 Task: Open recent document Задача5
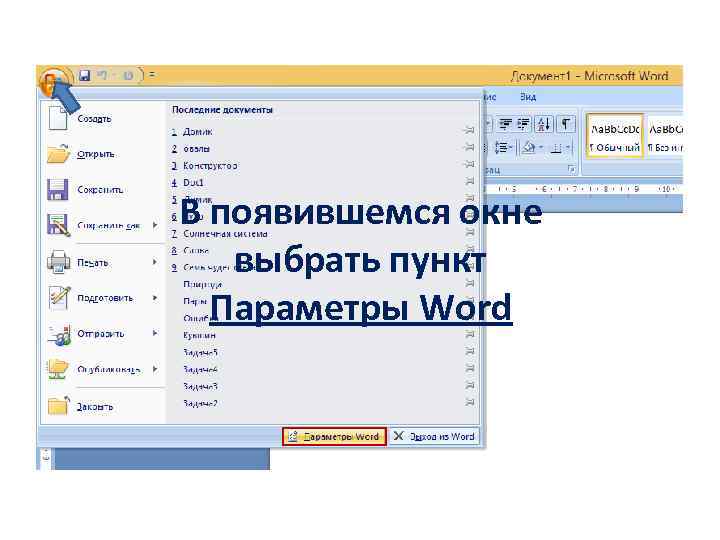200,353
